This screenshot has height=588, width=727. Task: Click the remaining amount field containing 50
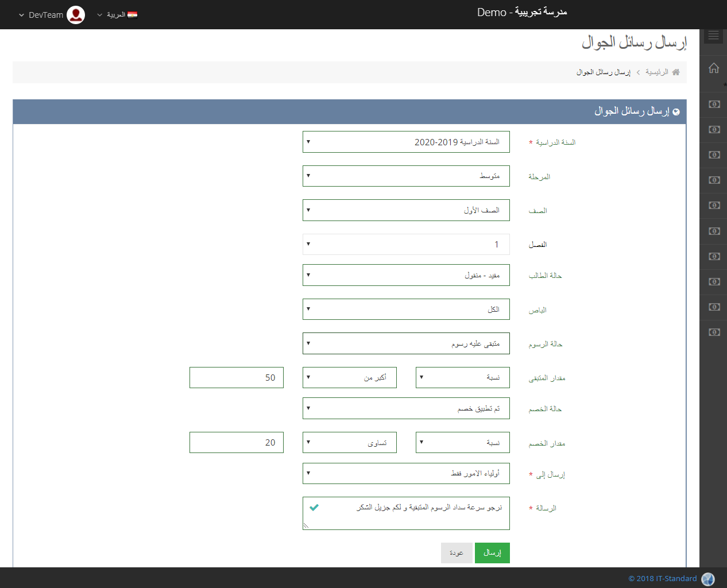click(x=237, y=377)
